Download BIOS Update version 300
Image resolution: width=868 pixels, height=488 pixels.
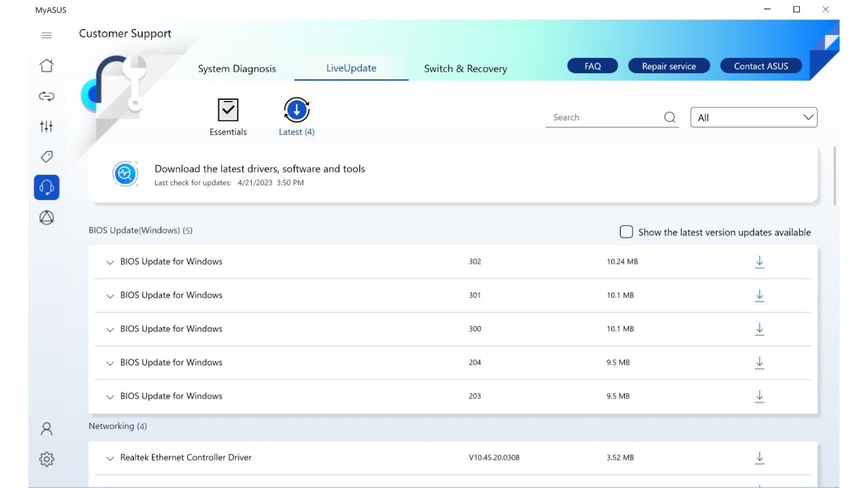[759, 329]
